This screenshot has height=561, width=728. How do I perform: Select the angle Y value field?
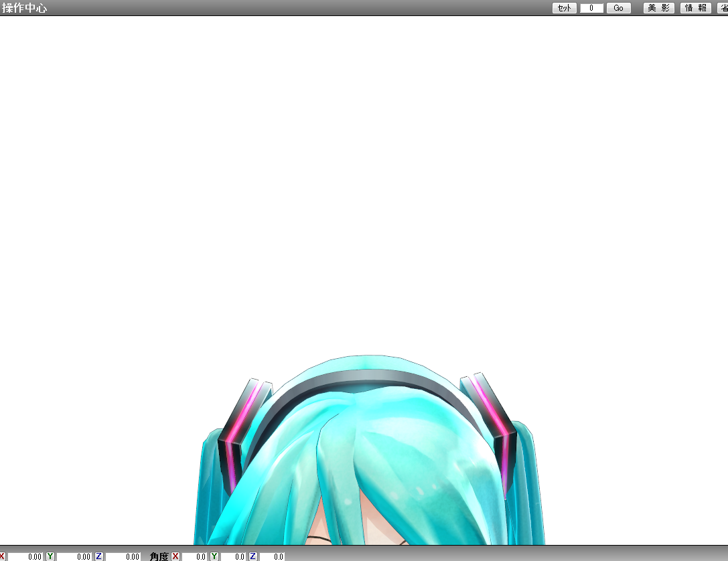(232, 556)
